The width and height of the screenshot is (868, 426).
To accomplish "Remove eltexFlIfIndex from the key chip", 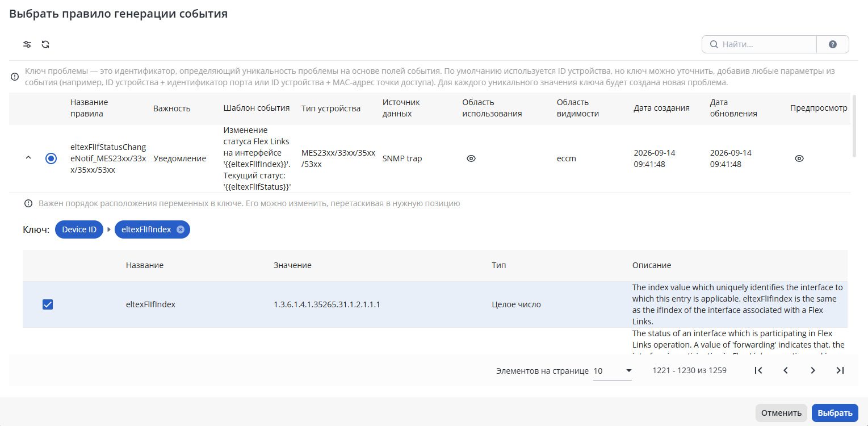I will [181, 229].
